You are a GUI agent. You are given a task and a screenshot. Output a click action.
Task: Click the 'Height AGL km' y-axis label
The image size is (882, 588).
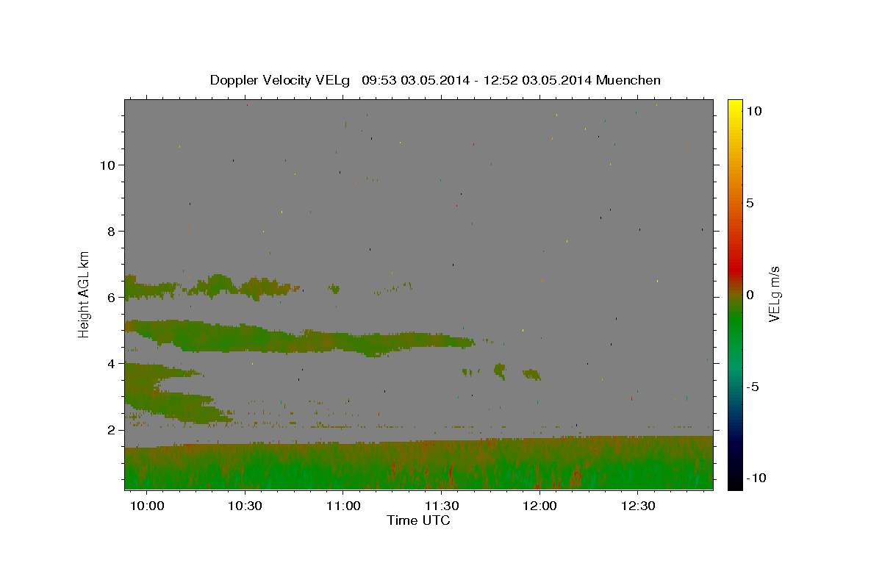click(85, 294)
